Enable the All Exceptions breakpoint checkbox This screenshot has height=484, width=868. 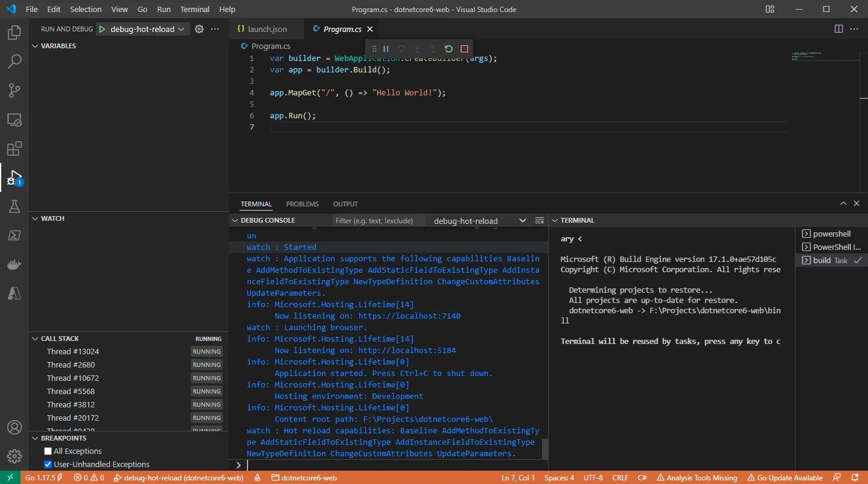coord(48,451)
